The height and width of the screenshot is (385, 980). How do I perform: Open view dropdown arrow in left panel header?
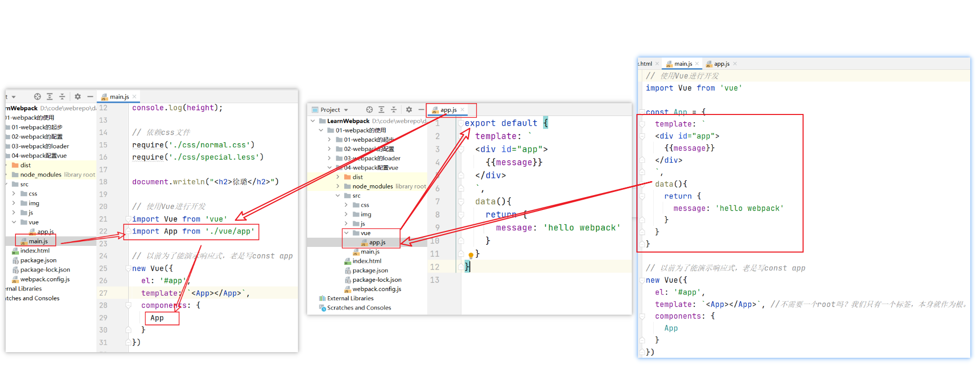point(14,97)
